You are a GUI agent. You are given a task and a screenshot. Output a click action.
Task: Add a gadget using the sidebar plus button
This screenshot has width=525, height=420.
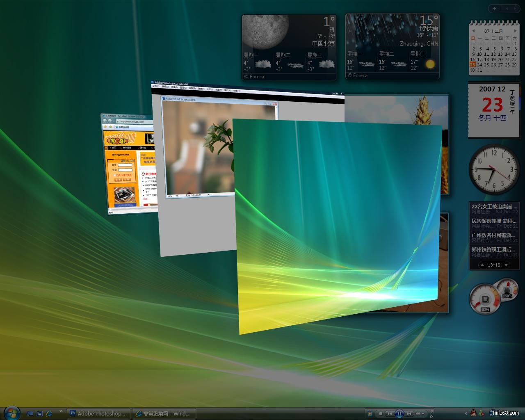(494, 9)
